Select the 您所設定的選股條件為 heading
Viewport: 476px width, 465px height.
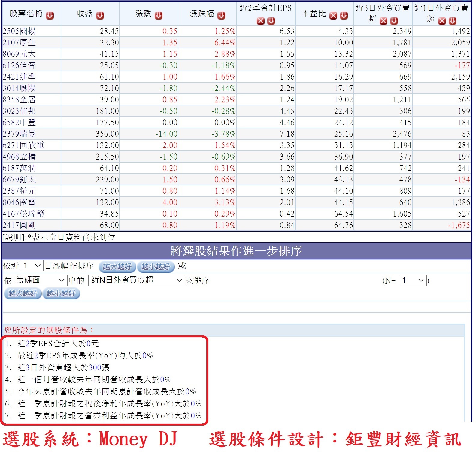[x=49, y=330]
